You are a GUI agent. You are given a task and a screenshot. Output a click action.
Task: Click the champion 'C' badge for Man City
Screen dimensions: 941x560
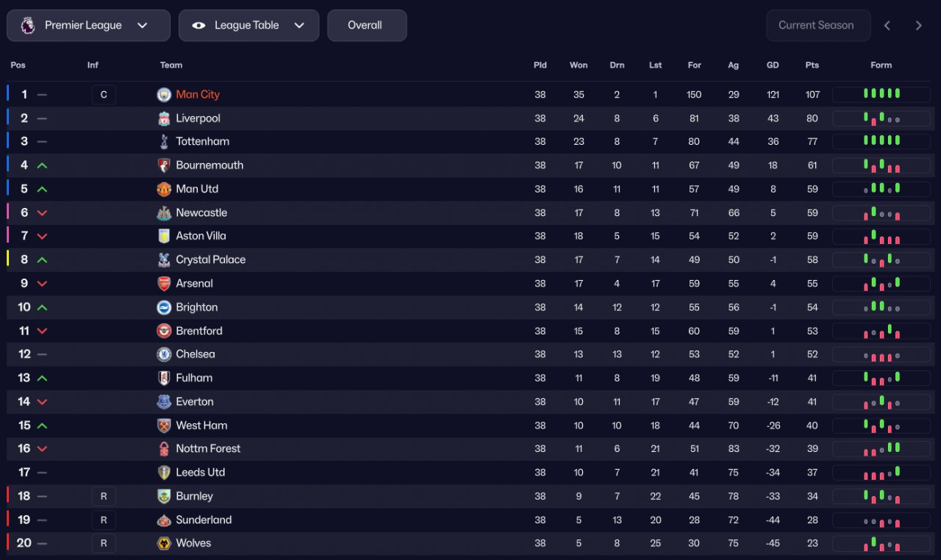coord(104,95)
